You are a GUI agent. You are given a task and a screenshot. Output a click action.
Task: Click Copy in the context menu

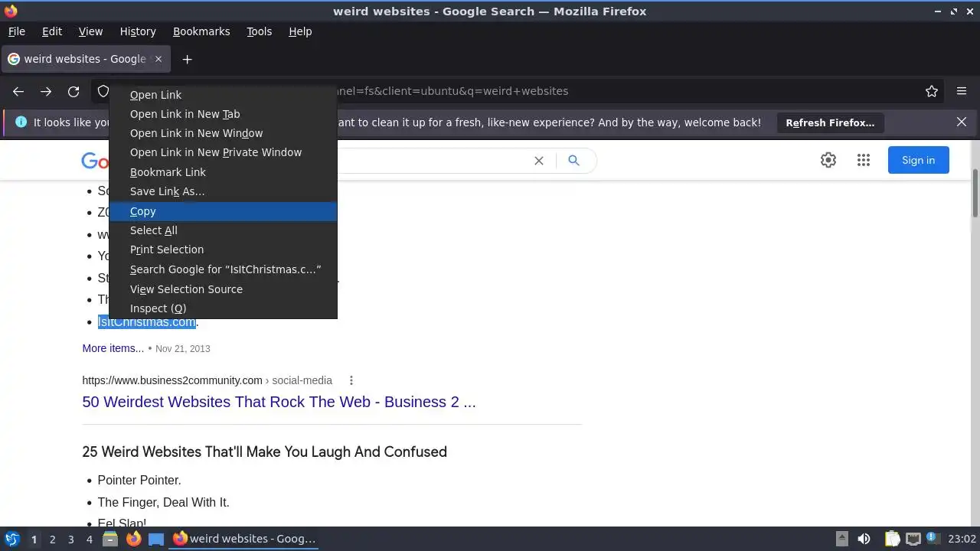point(223,211)
